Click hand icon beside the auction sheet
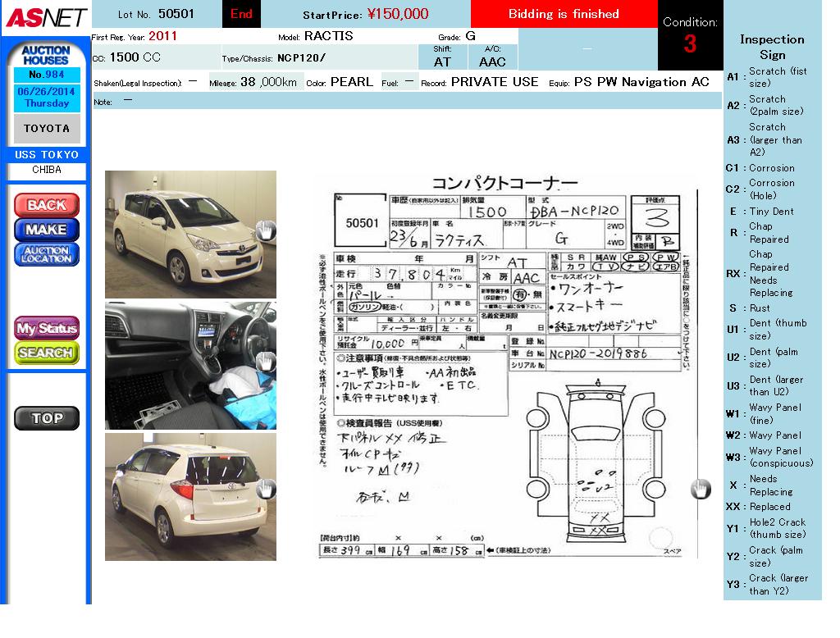The image size is (840, 638). (700, 490)
